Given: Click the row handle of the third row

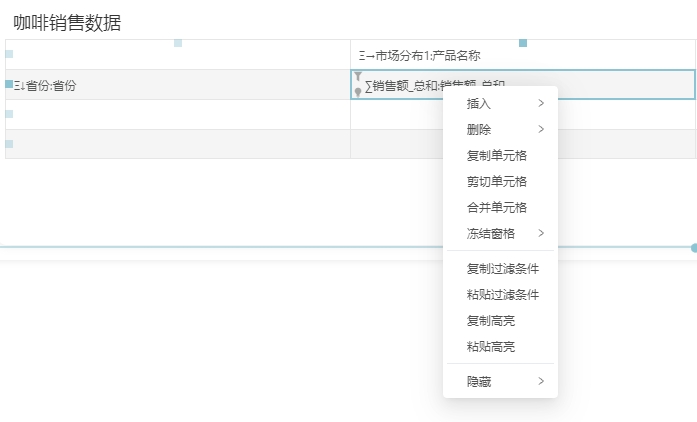Looking at the screenshot, I should click(x=9, y=114).
